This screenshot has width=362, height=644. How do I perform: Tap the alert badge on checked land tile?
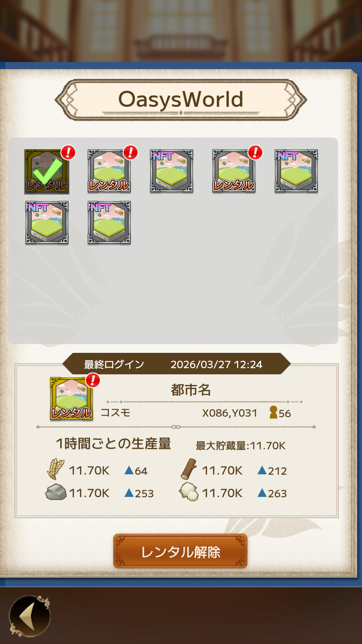tap(68, 153)
